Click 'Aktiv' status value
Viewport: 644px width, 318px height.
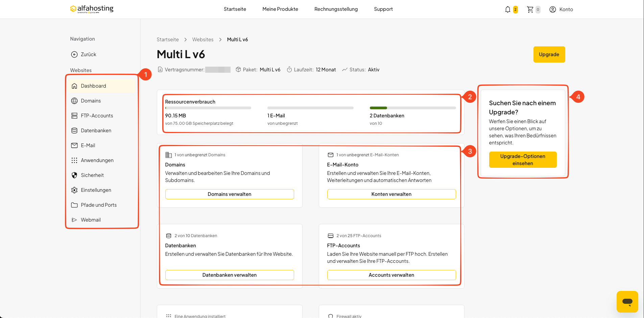374,70
